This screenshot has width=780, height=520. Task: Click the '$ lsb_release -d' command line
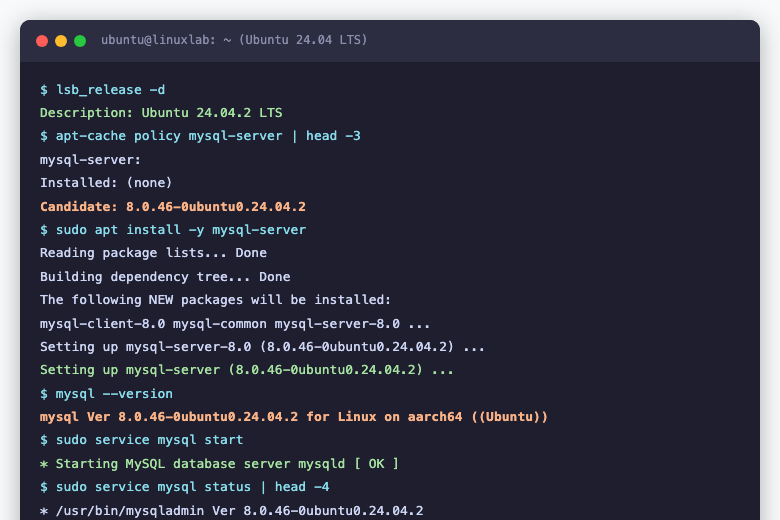click(102, 90)
